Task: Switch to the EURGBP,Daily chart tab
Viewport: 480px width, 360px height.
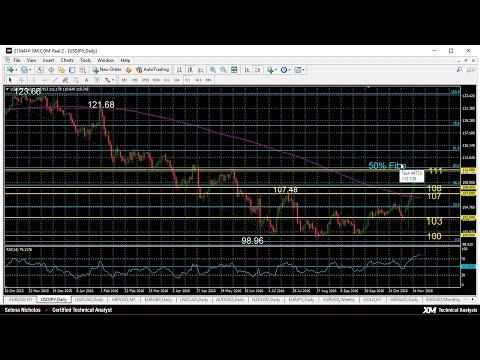Action: (158, 300)
